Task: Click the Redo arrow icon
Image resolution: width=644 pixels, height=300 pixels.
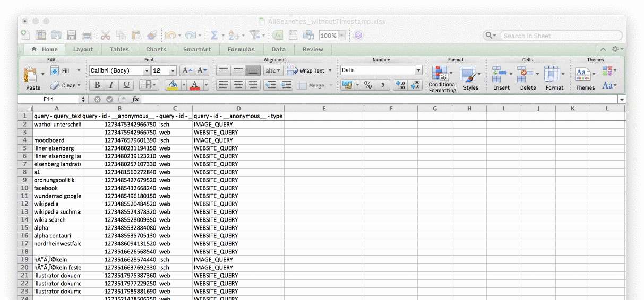Action: pos(190,36)
